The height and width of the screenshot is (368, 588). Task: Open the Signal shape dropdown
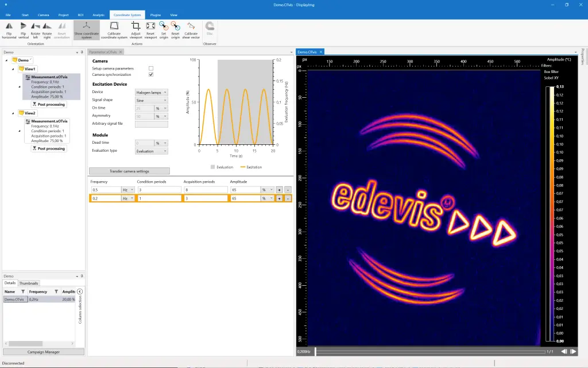tap(152, 100)
